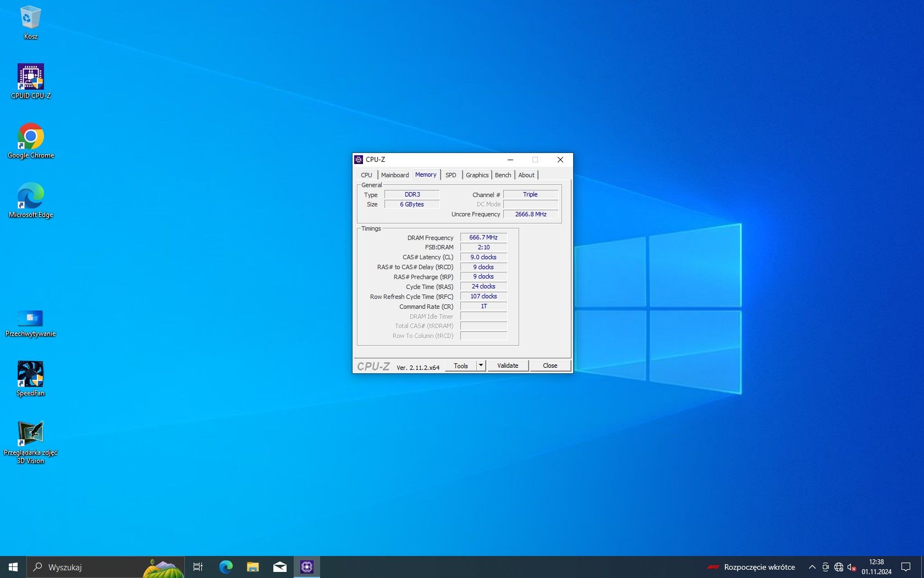This screenshot has width=924, height=578.
Task: Switch to the Graphics tab
Action: [477, 175]
